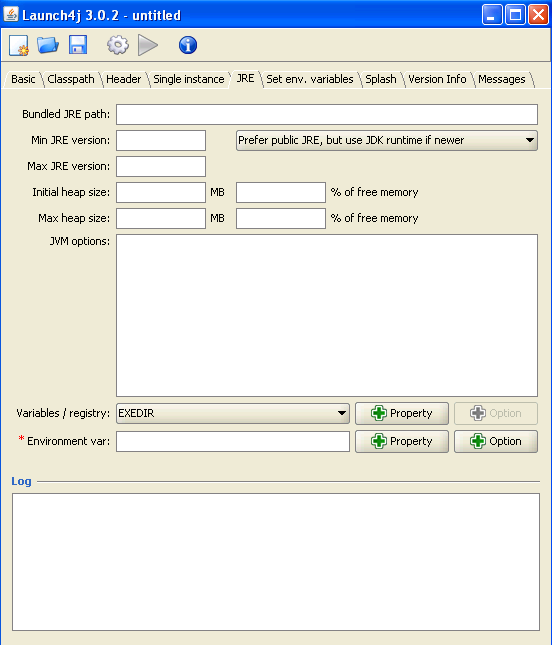Click inside the Log output area
This screenshot has width=552, height=645.
276,562
